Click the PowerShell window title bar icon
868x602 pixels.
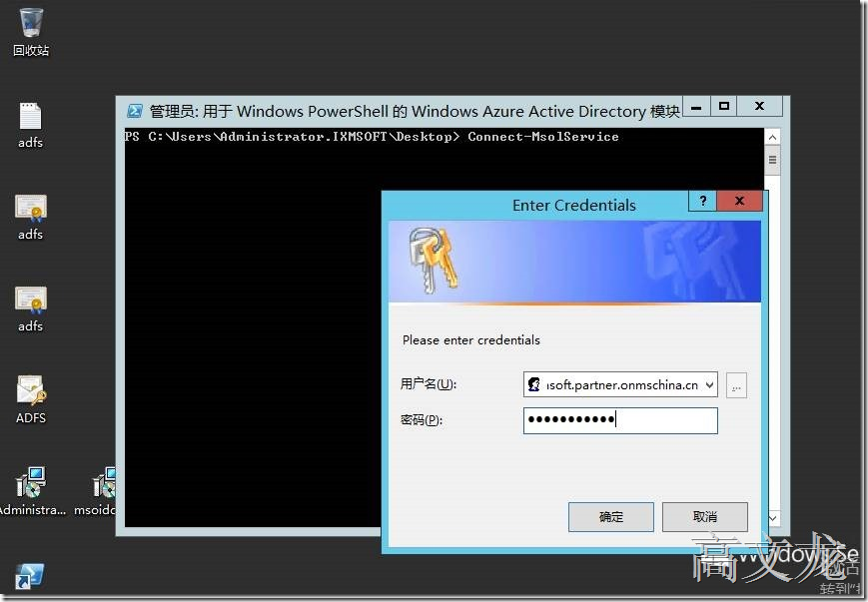pyautogui.click(x=135, y=111)
